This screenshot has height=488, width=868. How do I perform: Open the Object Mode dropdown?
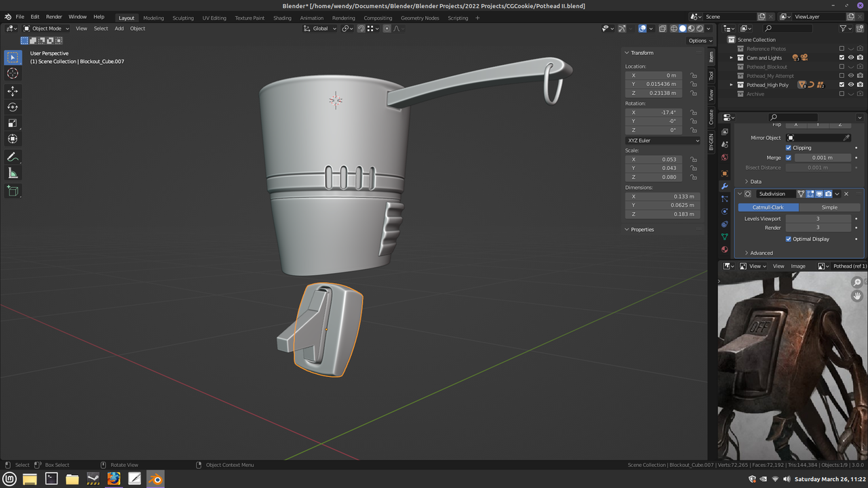(46, 28)
